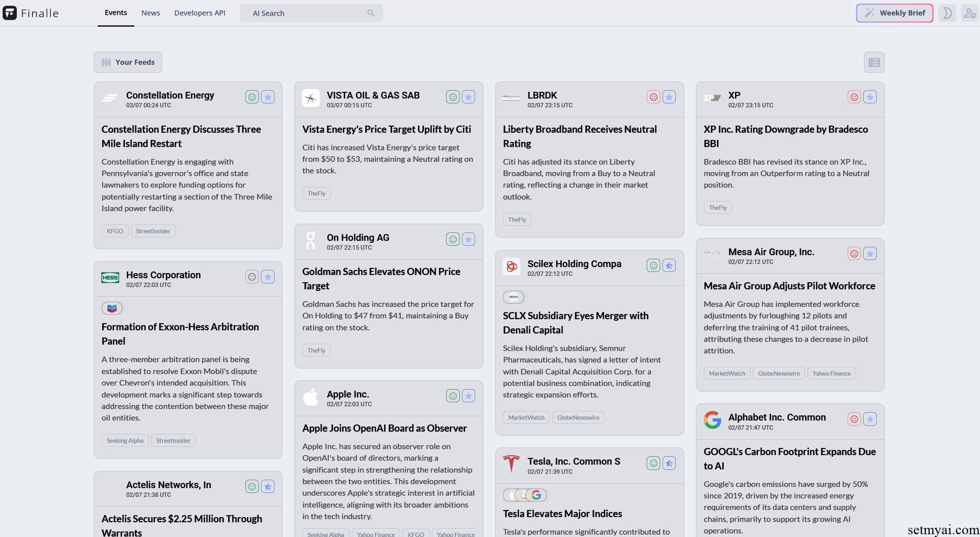The height and width of the screenshot is (537, 980).
Task: Open headline Tesla Elevates Major Indices
Action: click(x=562, y=514)
